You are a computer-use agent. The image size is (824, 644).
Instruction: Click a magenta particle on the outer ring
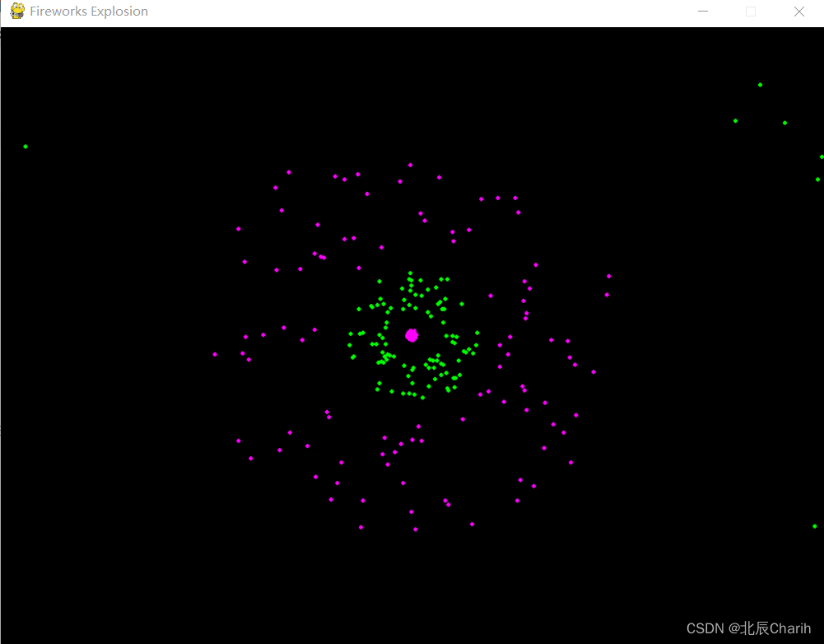pos(287,172)
